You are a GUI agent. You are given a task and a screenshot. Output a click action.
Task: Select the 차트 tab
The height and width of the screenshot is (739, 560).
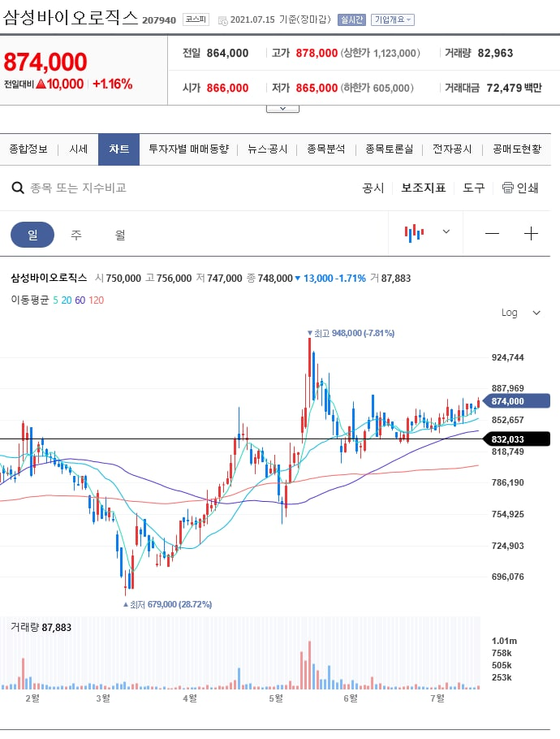point(118,149)
